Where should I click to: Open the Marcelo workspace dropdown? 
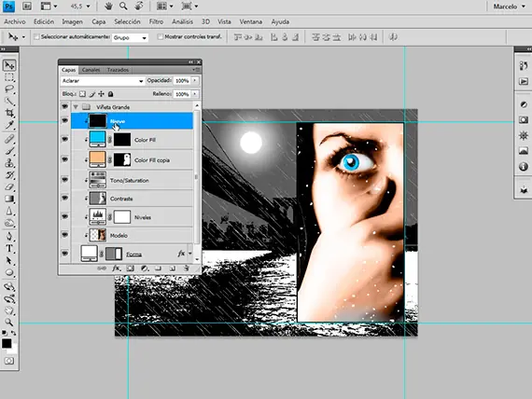coord(510,7)
